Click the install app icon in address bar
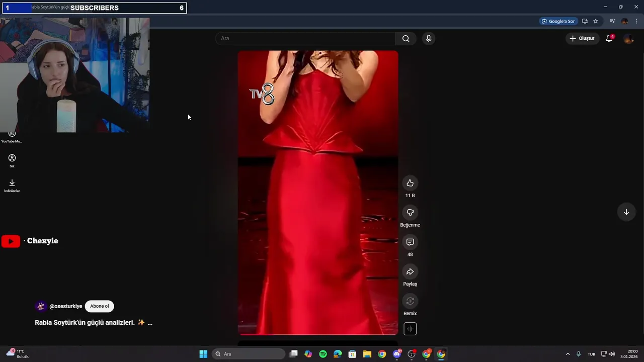The width and height of the screenshot is (644, 362). tap(585, 21)
